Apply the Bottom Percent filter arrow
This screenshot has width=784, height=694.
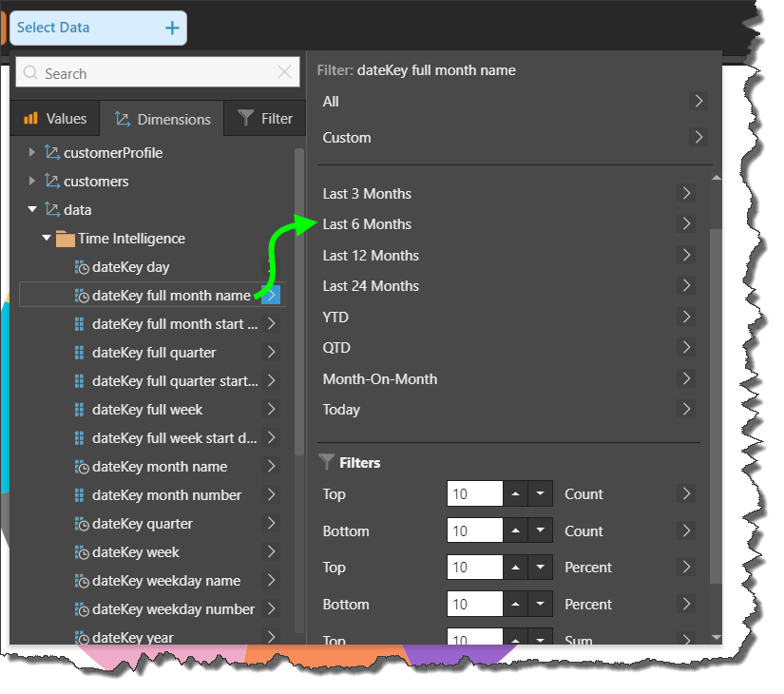(x=686, y=604)
